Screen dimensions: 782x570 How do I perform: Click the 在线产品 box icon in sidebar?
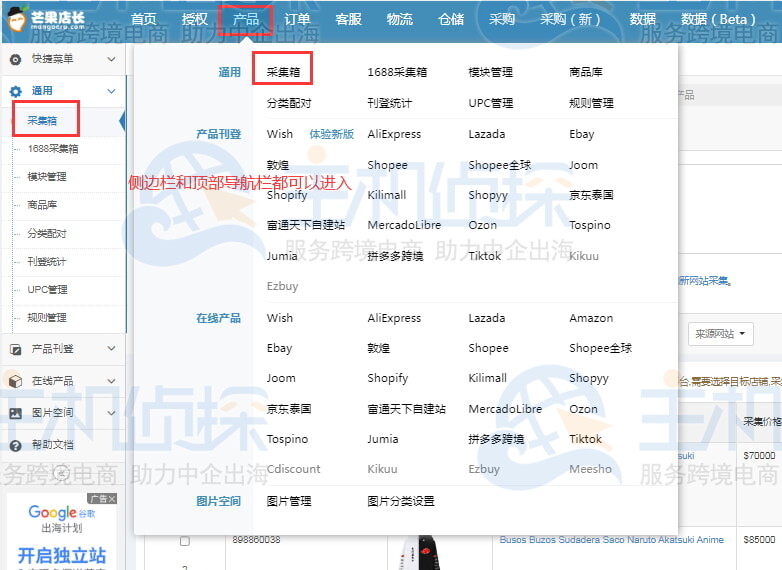click(x=16, y=381)
